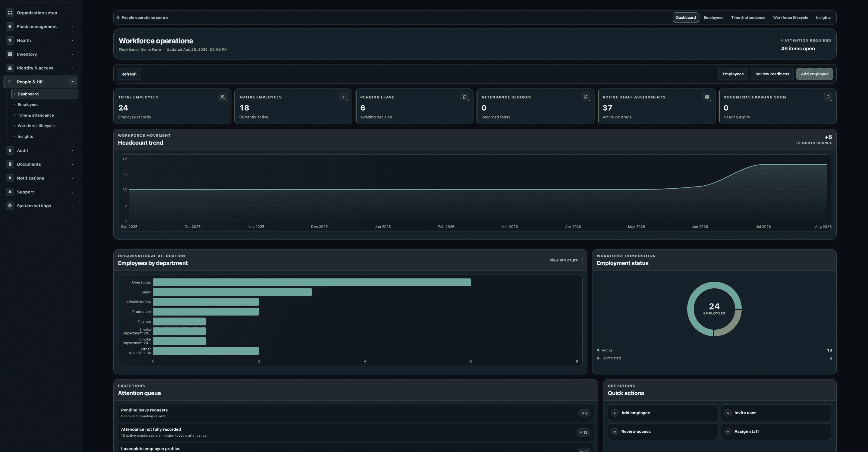Click the Flock management sidebar icon

pyautogui.click(x=10, y=27)
